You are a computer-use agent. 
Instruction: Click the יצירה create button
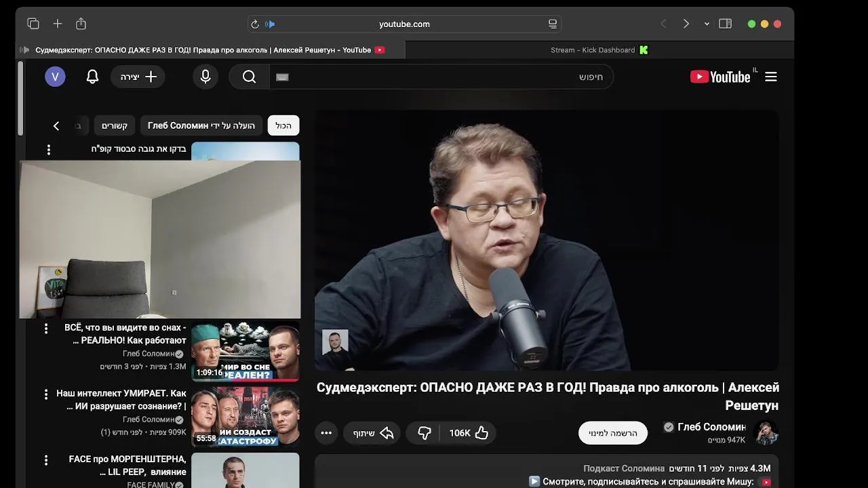[x=138, y=77]
